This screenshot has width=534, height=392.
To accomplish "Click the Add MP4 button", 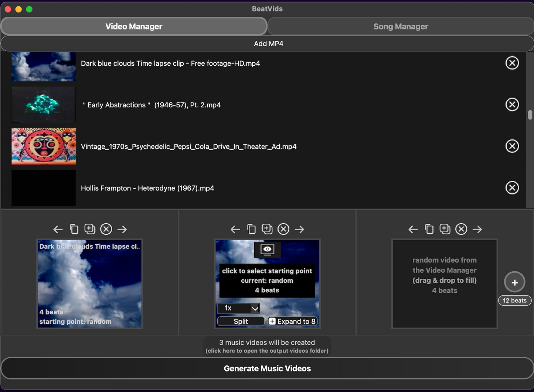I will 268,44.
